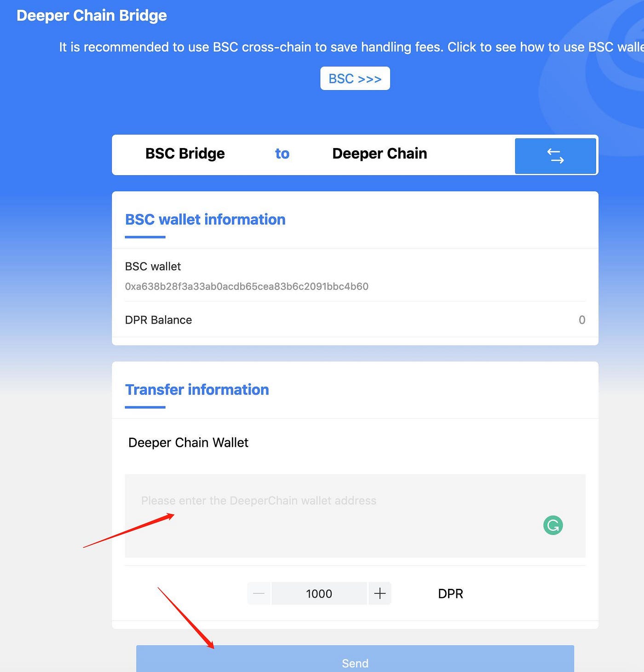Click the DPR unit label
The width and height of the screenshot is (644, 672).
pos(450,593)
